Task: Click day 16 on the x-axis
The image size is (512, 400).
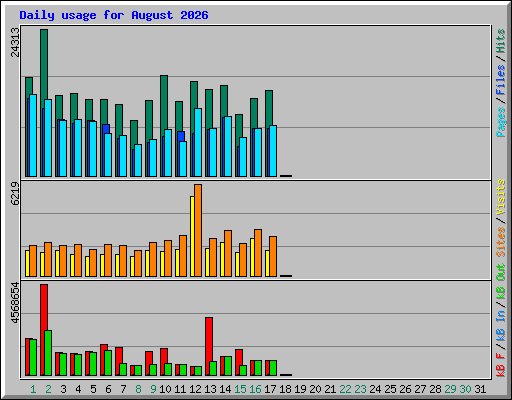Action: tap(255, 389)
